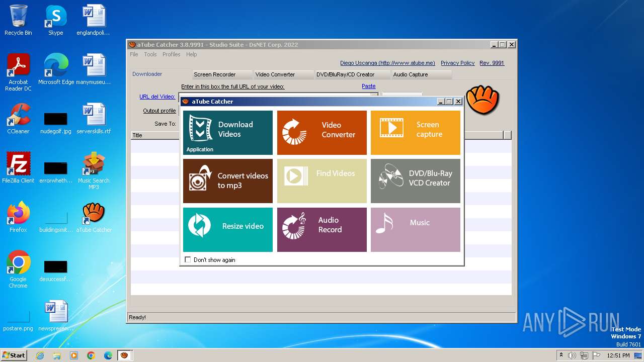Open the Download Videos tile
Viewport: 644px width, 362px height.
coord(228,133)
